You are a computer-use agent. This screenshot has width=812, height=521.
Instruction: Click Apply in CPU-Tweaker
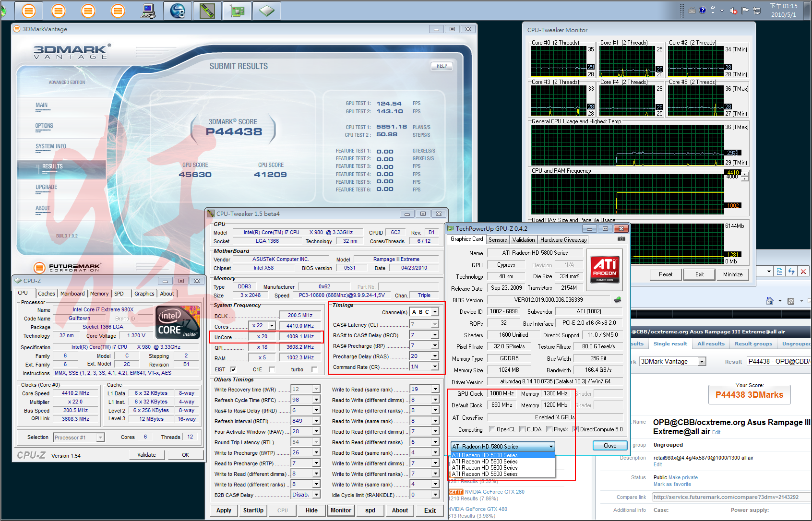click(x=224, y=510)
